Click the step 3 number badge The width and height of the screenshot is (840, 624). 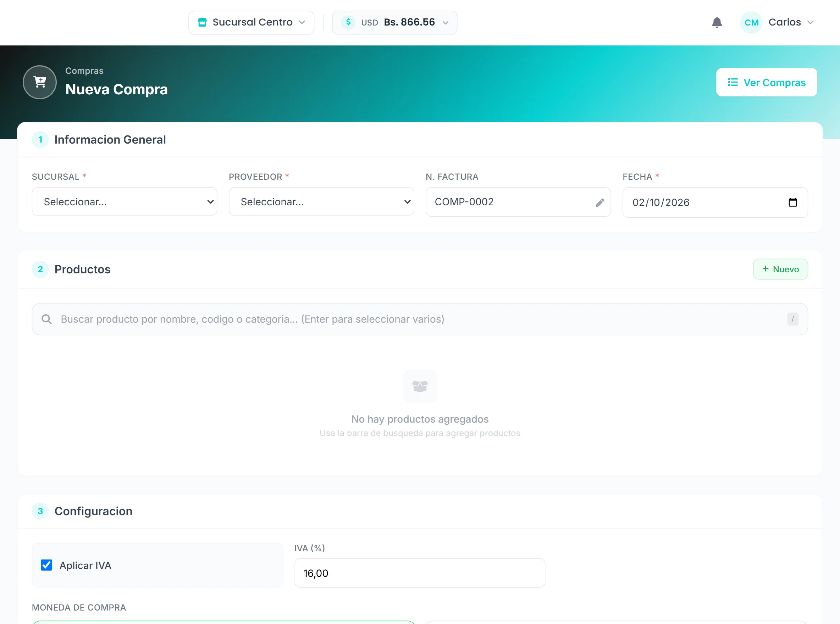(40, 511)
